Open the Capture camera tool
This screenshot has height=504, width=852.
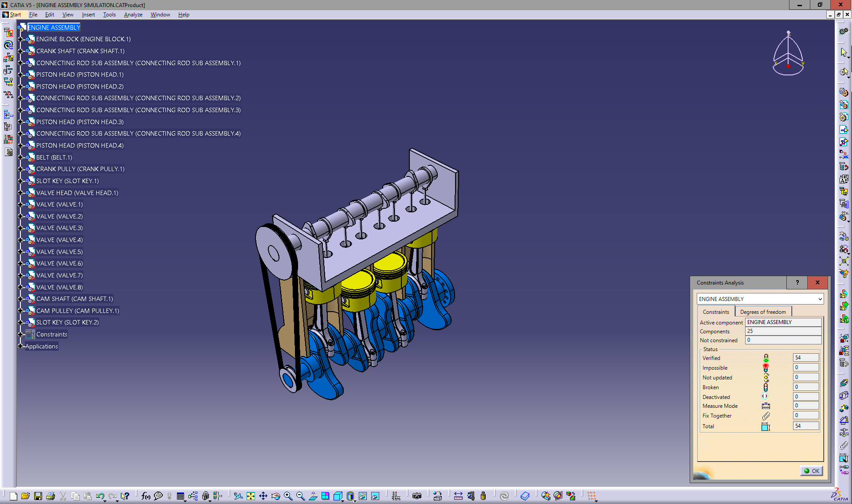point(416,496)
